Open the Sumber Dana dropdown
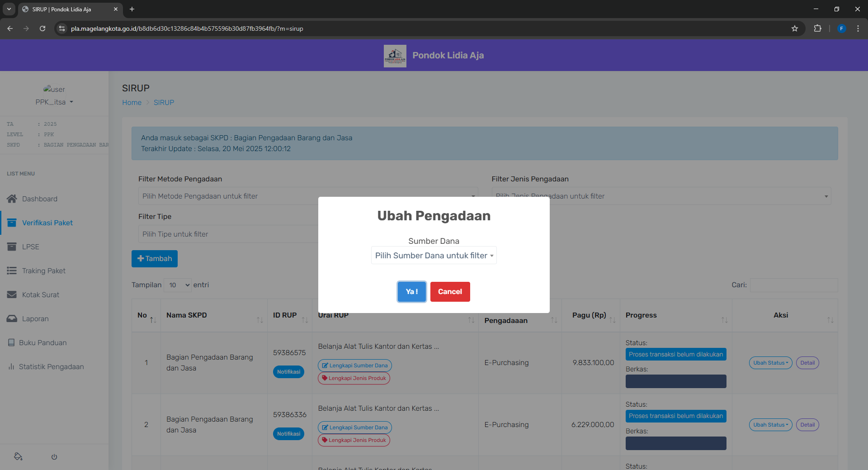Image resolution: width=868 pixels, height=470 pixels. [434, 256]
